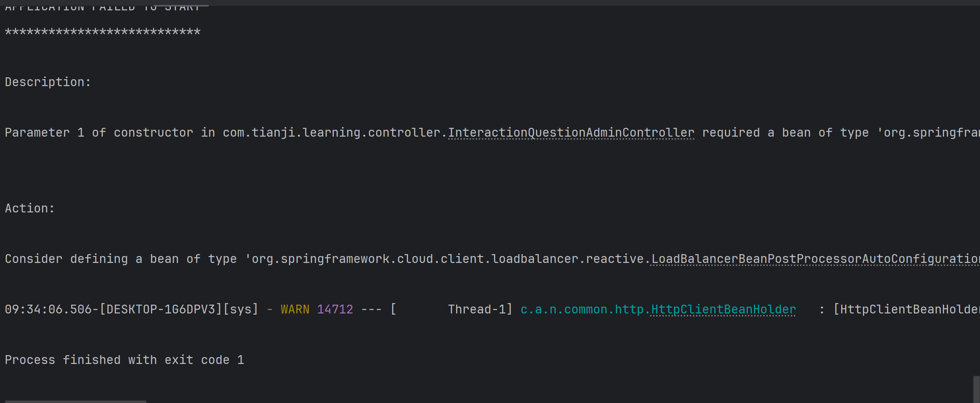Click 'required a bean of type' text
Image resolution: width=980 pixels, height=403 pixels.
point(785,132)
